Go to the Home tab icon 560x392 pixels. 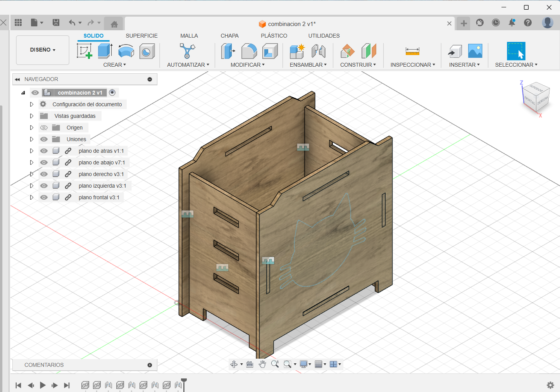pyautogui.click(x=114, y=24)
